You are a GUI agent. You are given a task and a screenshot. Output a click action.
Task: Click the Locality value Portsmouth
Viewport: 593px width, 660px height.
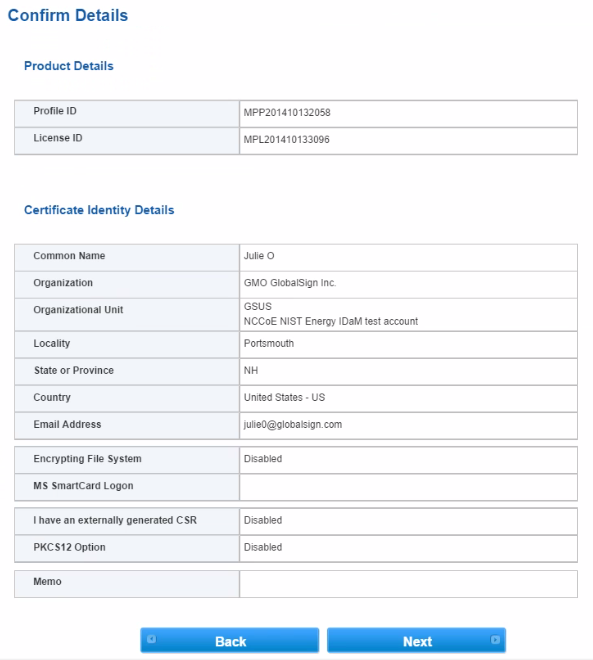[x=269, y=343]
